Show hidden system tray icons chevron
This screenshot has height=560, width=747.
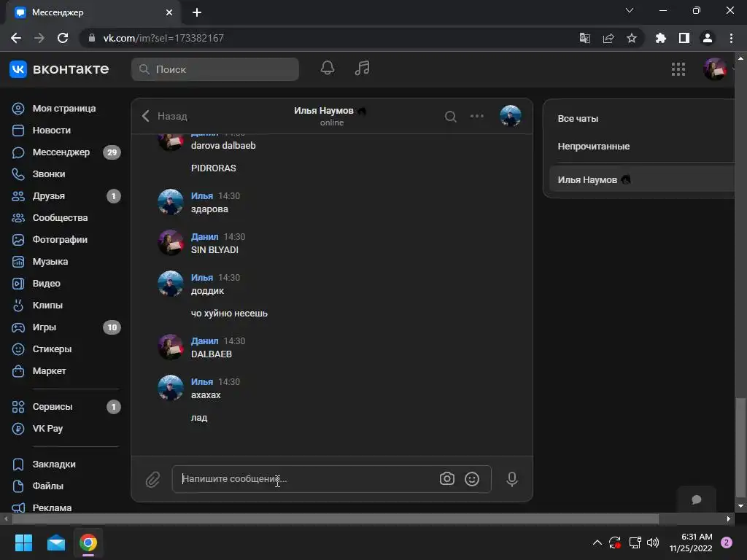click(597, 542)
